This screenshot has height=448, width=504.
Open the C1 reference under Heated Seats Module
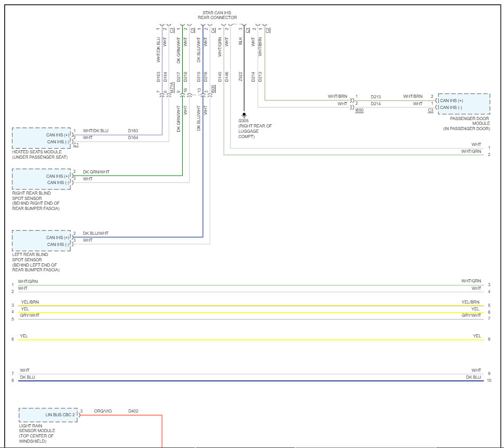pyautogui.click(x=76, y=144)
